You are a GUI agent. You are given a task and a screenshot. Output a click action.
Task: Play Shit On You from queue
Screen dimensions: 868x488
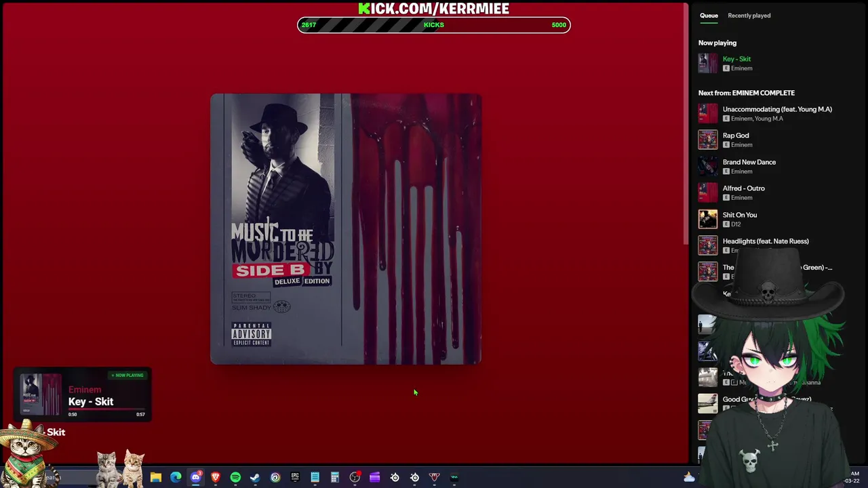click(x=740, y=215)
